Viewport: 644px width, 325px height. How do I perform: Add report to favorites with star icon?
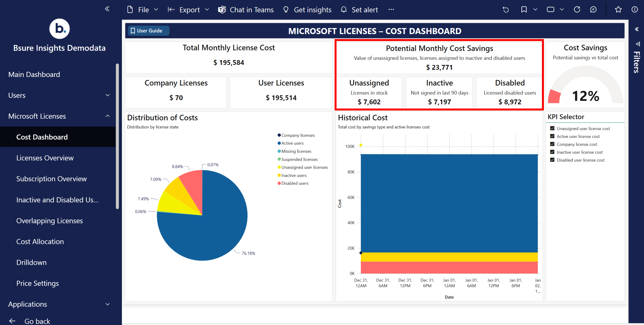click(618, 10)
